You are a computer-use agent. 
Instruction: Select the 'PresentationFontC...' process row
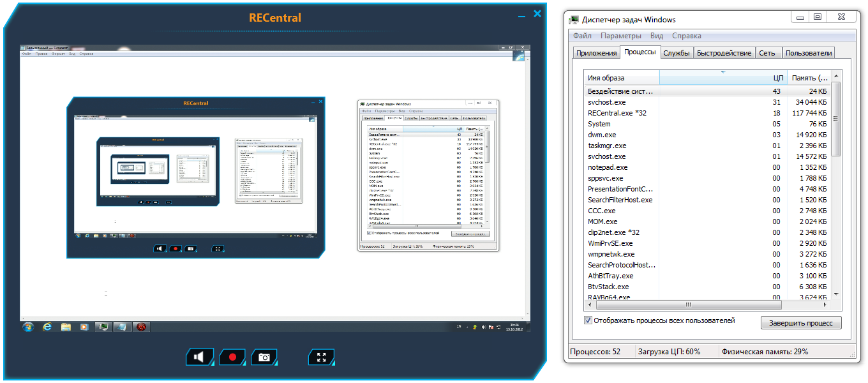(x=708, y=189)
